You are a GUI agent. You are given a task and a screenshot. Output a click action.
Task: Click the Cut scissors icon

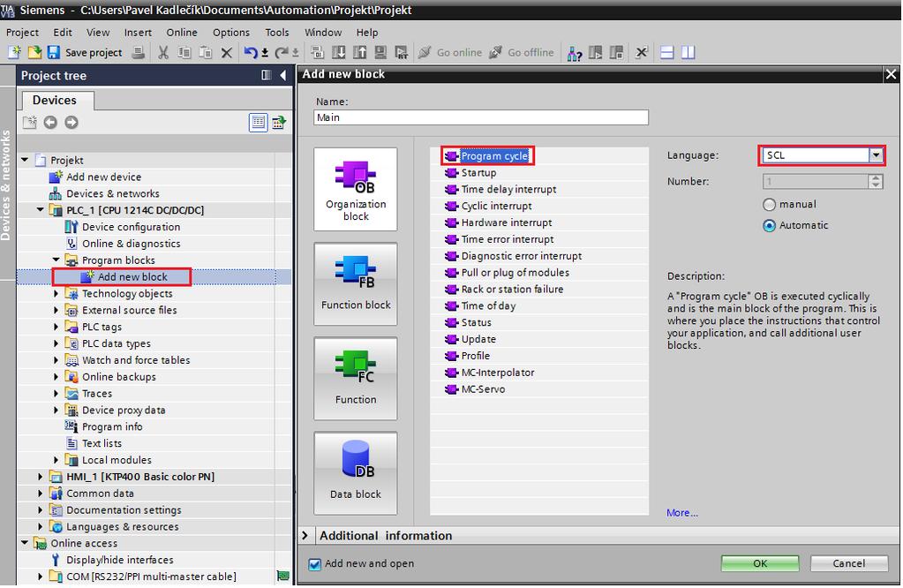tap(163, 52)
